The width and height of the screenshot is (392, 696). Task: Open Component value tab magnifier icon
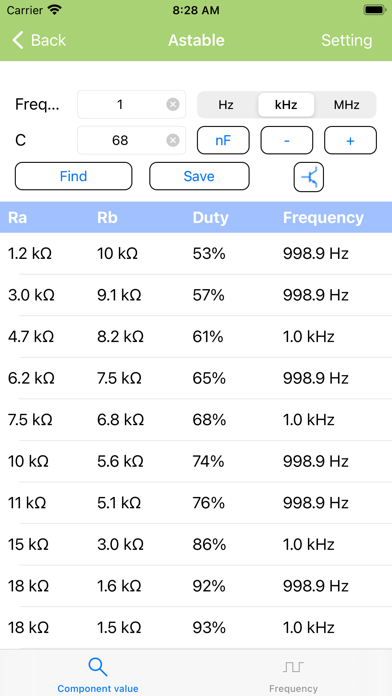click(97, 667)
